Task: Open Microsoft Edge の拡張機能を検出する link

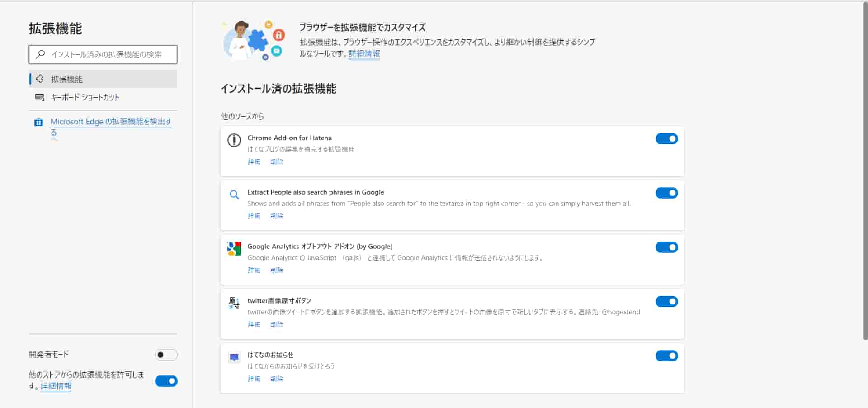Action: coord(111,127)
